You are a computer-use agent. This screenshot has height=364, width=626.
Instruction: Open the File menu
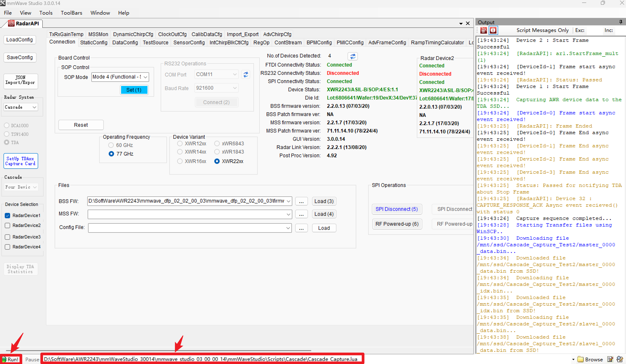point(8,13)
